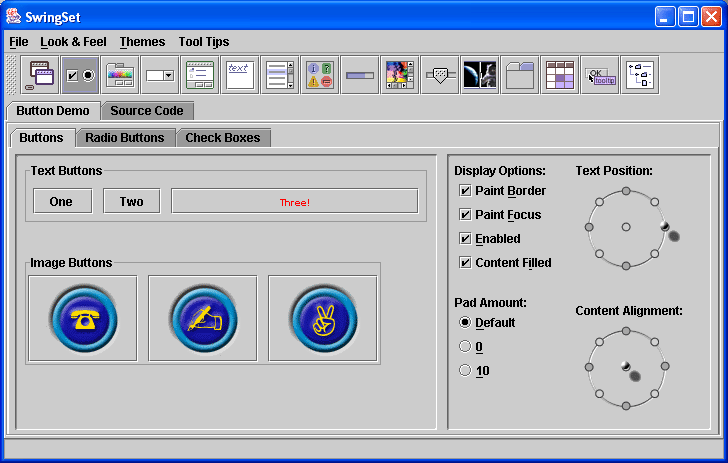Screen dimensions: 728x463
Task: Open the Tree demo toolbar icon
Action: click(x=640, y=75)
